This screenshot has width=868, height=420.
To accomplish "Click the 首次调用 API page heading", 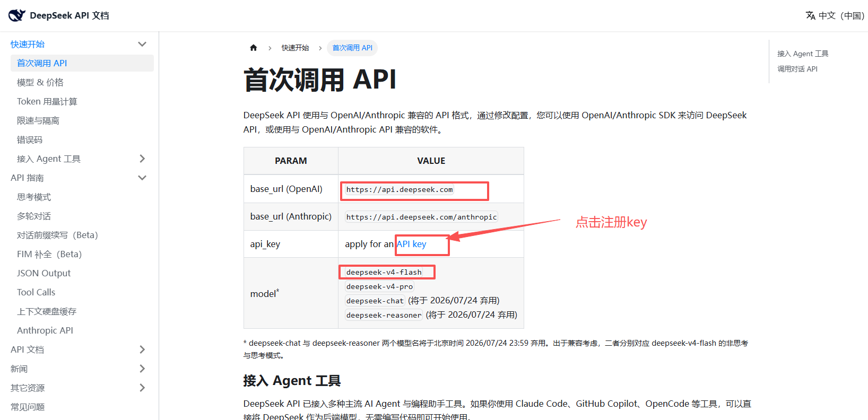I will [320, 80].
